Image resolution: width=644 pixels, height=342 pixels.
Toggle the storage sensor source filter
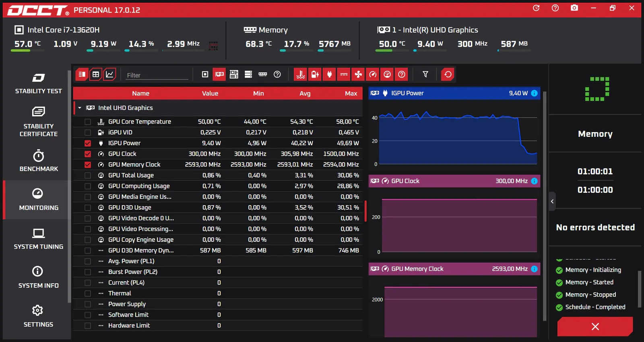248,74
